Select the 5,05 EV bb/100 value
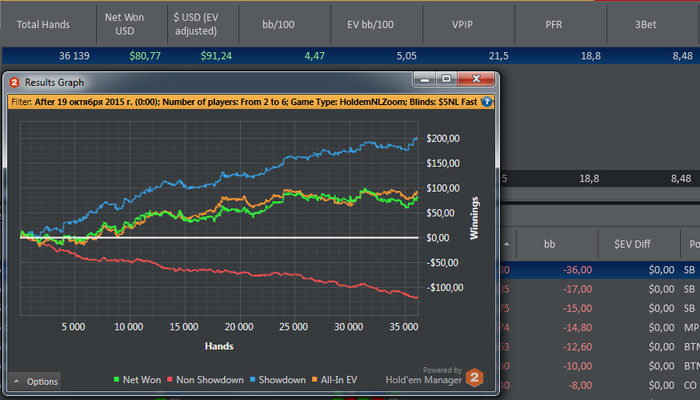Screen dimensions: 700x400 pyautogui.click(x=407, y=56)
